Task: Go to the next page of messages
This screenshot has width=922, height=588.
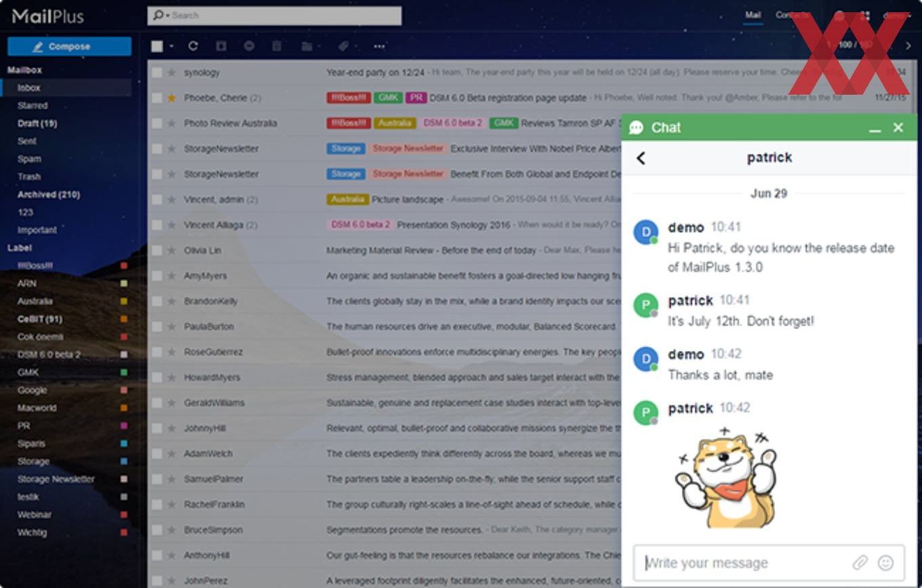Action: click(x=908, y=46)
